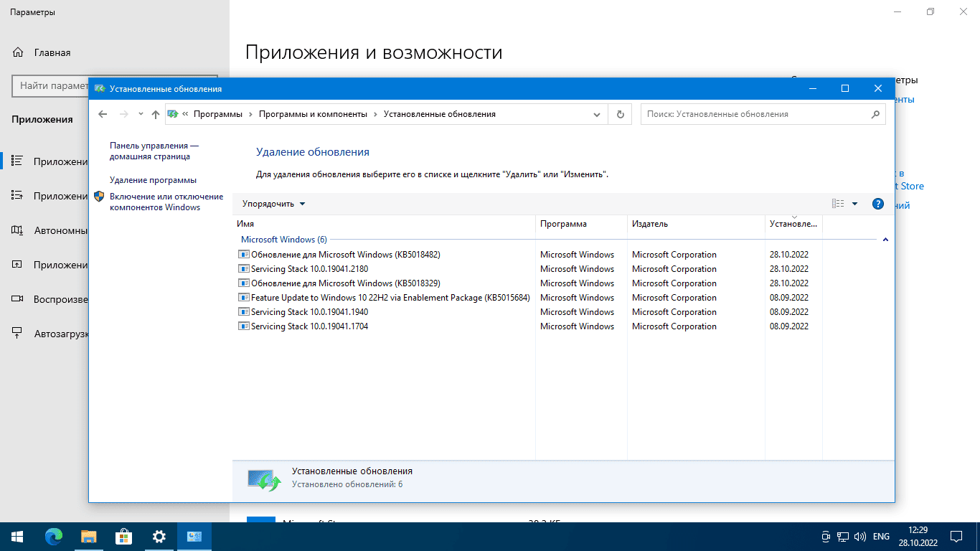Click the change view icon
The image size is (980, 551).
[x=838, y=204]
